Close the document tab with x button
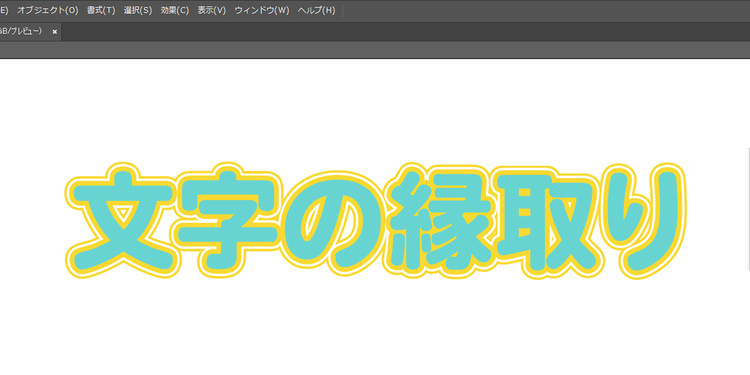The height and width of the screenshot is (375, 750). [x=55, y=32]
